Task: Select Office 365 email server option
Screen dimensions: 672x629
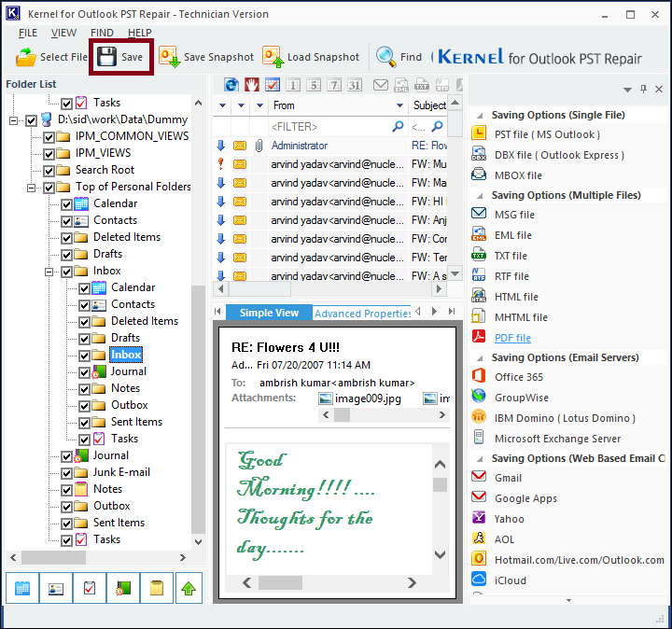Action: (x=519, y=377)
